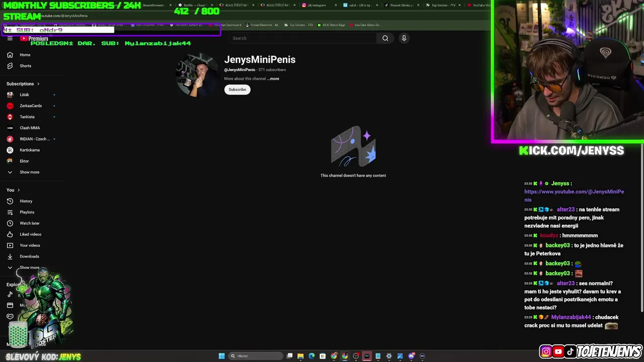
Task: Open Microsoft Edge from taskbar
Action: [311, 356]
